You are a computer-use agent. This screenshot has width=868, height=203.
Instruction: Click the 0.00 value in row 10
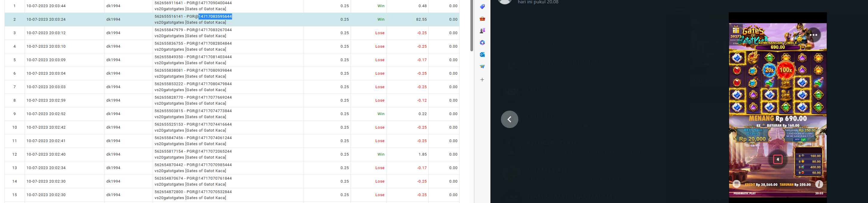[x=453, y=127]
